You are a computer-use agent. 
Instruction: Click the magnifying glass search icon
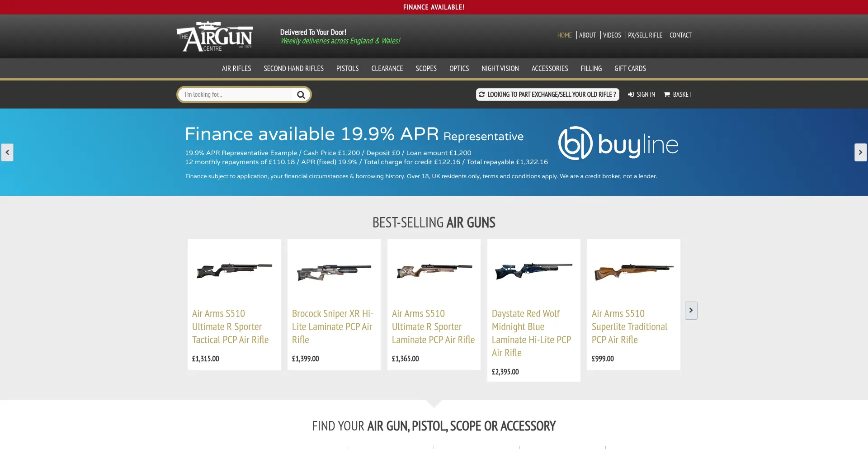tap(301, 95)
